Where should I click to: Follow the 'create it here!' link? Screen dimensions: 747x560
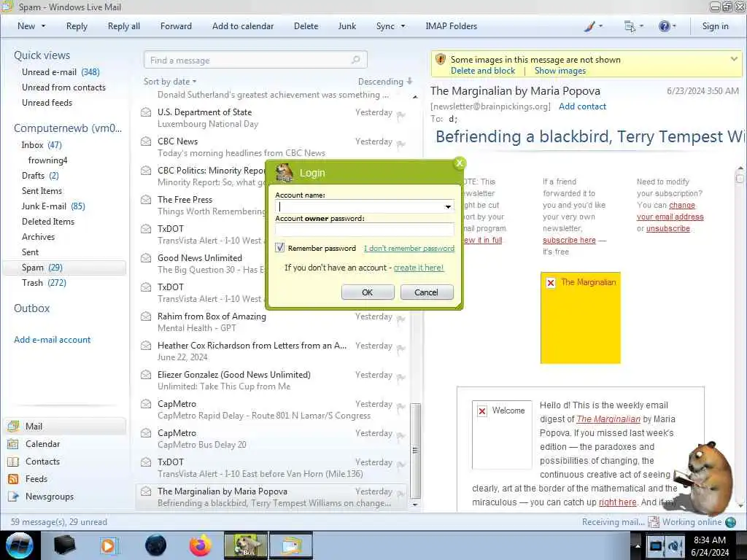click(x=418, y=268)
